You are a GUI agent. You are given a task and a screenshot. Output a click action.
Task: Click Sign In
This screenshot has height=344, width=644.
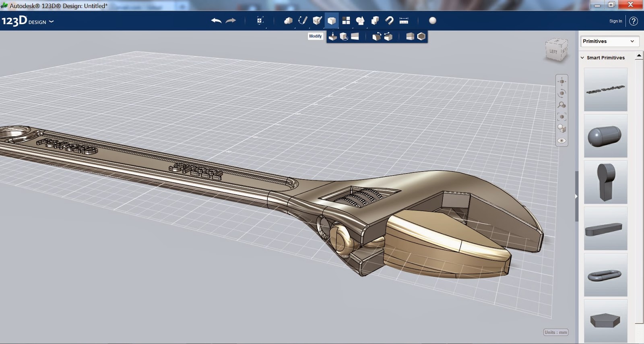pyautogui.click(x=615, y=21)
